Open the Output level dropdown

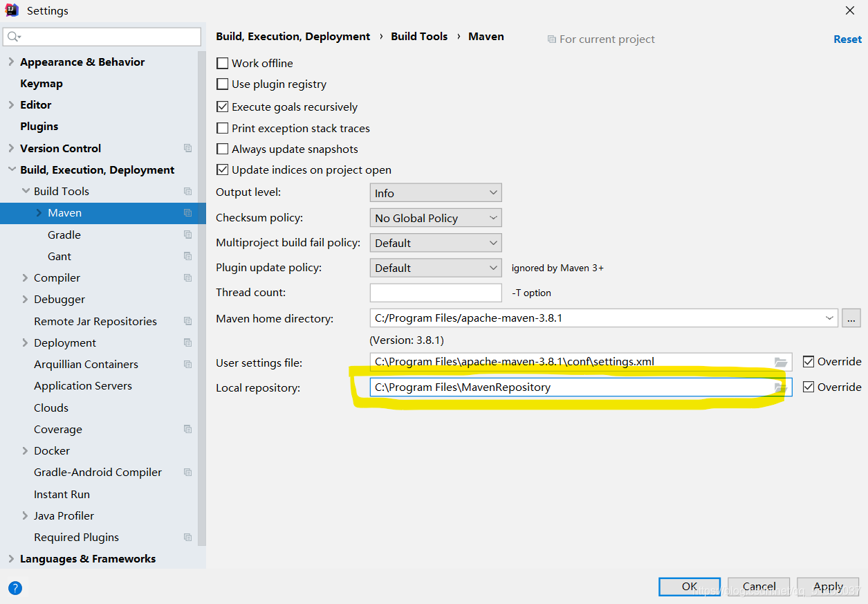(435, 192)
